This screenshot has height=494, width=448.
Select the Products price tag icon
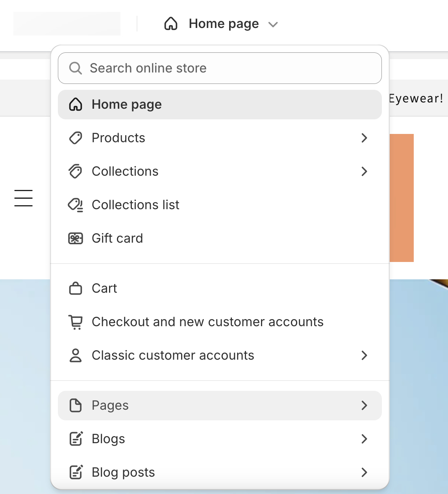point(76,138)
